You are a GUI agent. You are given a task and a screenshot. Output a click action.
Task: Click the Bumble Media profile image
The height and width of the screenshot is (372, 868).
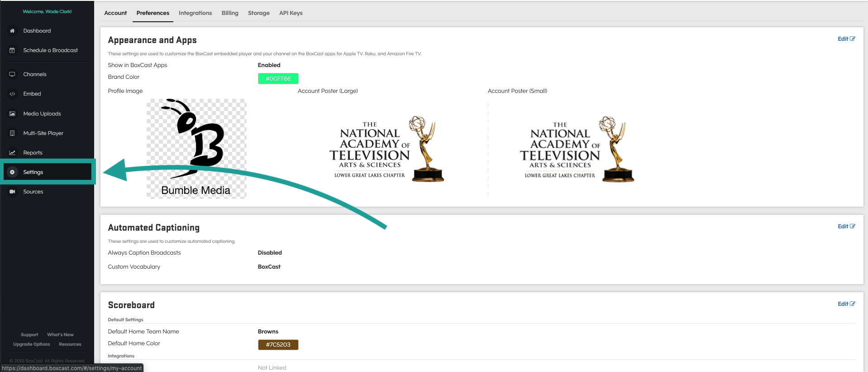click(196, 149)
